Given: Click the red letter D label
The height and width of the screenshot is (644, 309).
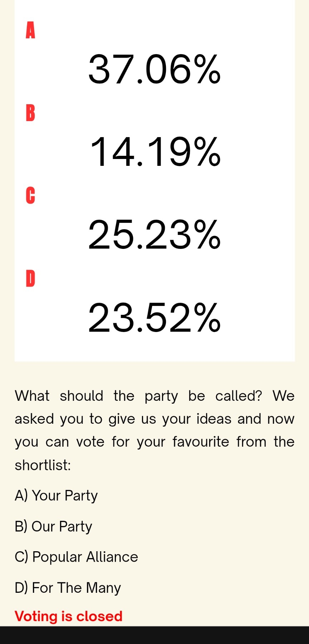Looking at the screenshot, I should coord(30,278).
